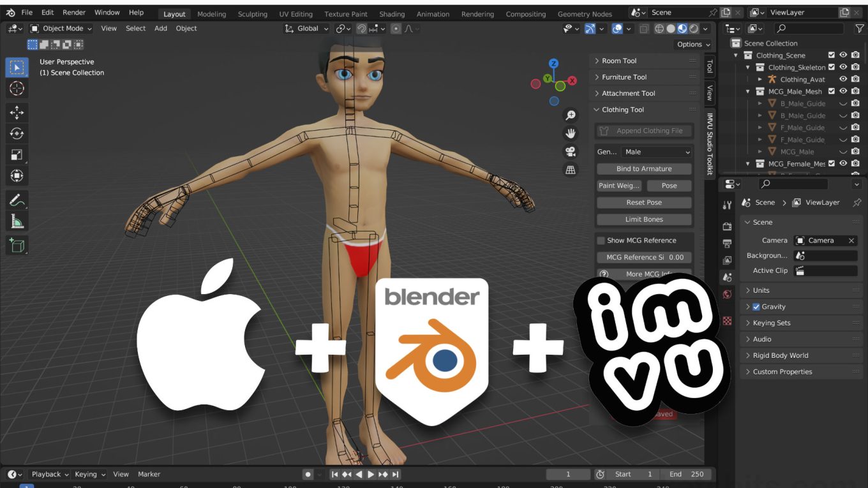This screenshot has height=488, width=868.
Task: Open the World properties tab icon
Action: tap(727, 295)
